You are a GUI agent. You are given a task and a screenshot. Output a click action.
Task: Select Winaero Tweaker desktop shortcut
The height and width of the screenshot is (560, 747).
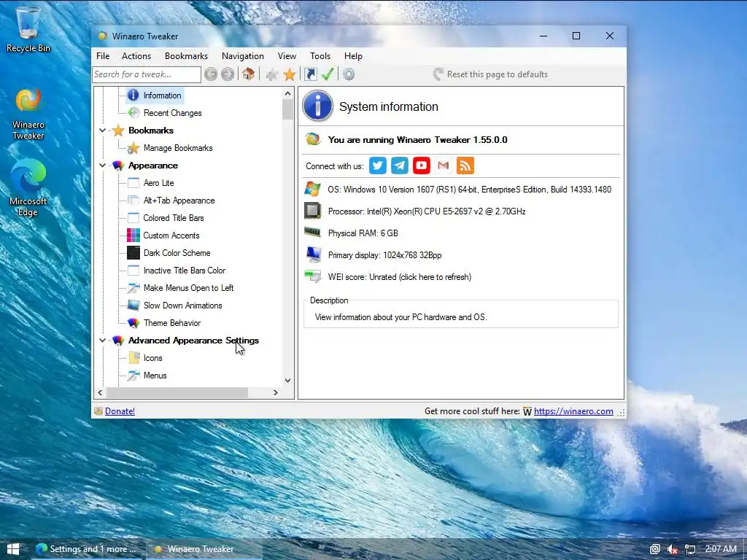pyautogui.click(x=28, y=114)
